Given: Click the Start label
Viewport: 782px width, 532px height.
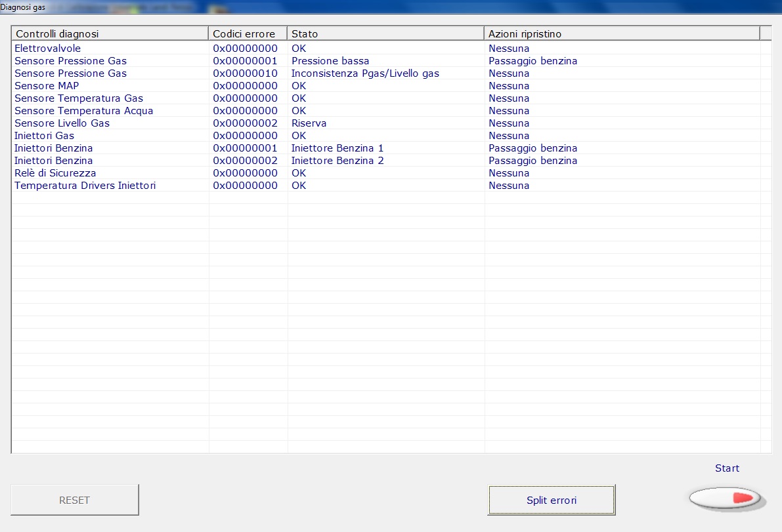Looking at the screenshot, I should tap(727, 468).
